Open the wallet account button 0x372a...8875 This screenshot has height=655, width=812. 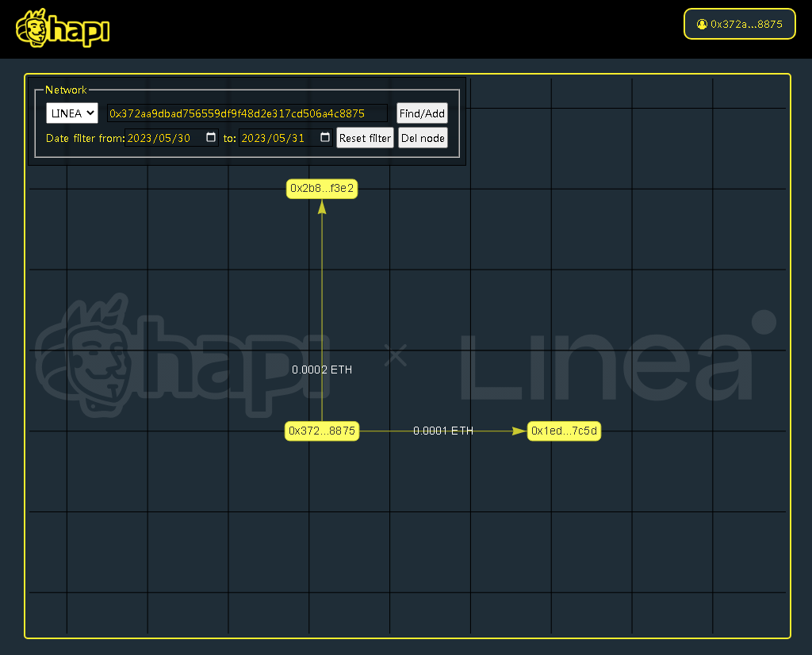[x=739, y=24]
